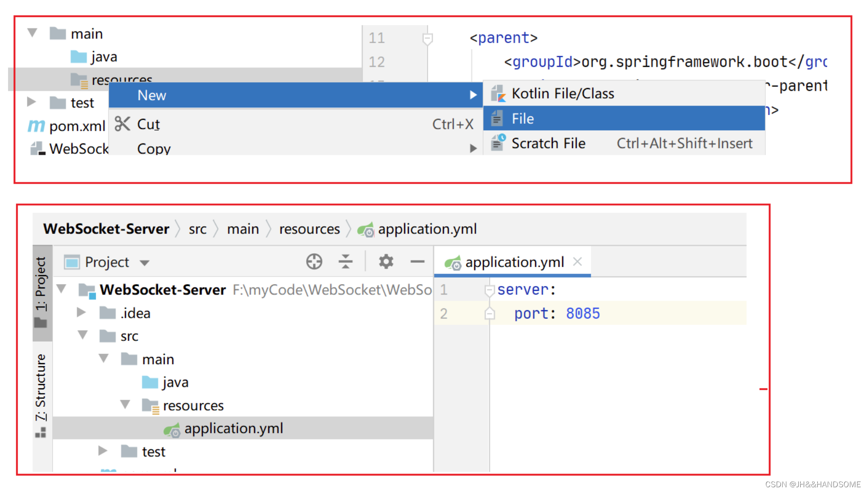This screenshot has height=492, width=868.
Task: Expand the .idea folder
Action: (81, 313)
